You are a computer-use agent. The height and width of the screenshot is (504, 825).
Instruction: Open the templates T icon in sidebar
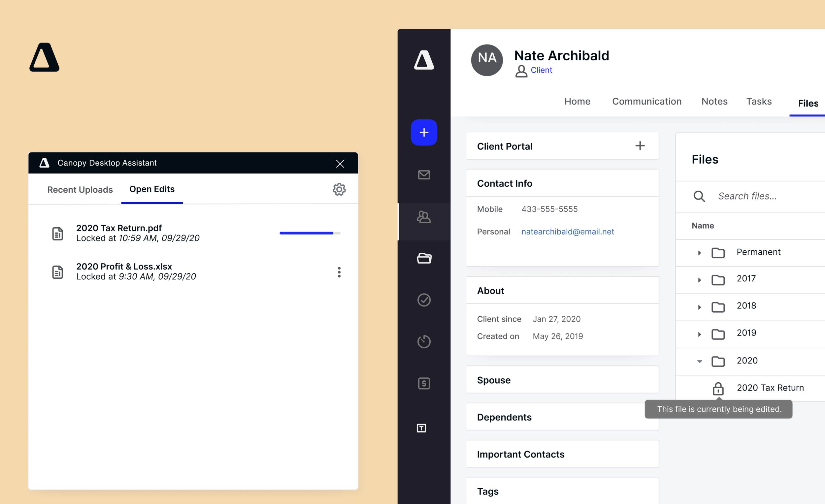[421, 428]
